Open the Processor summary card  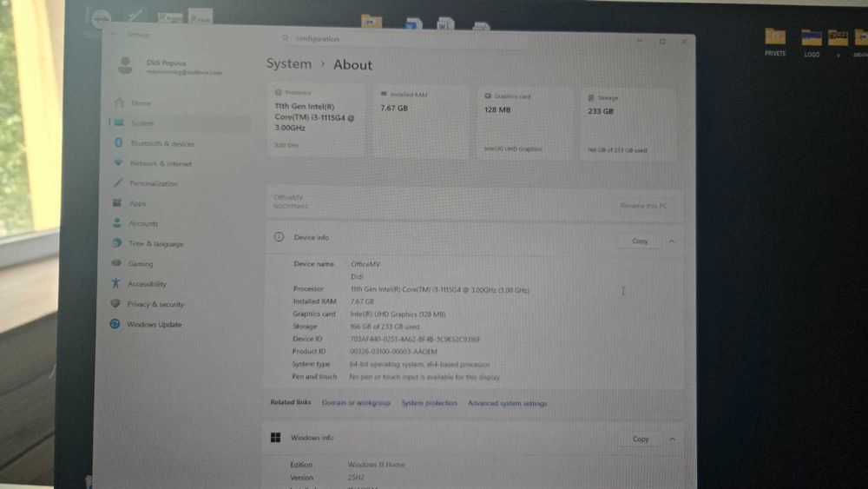click(316, 120)
